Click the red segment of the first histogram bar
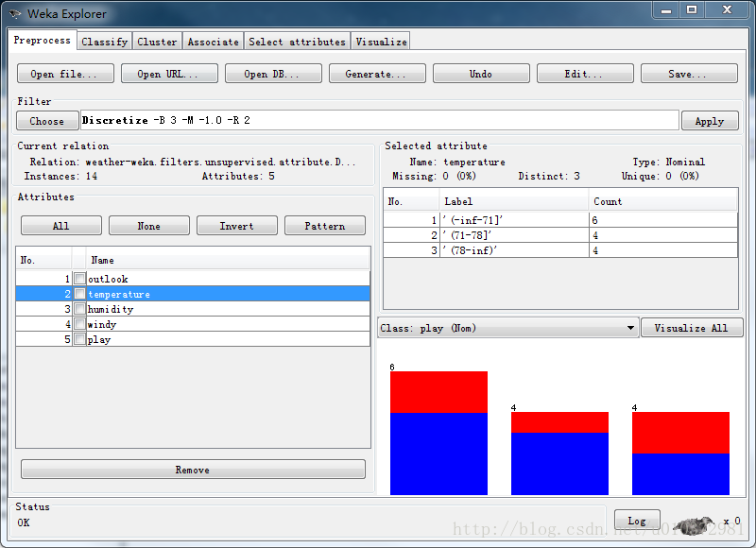 pos(438,392)
